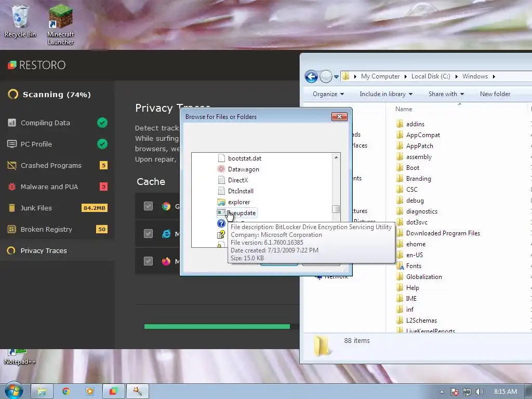This screenshot has height=399, width=532.
Task: Click scroll up arrow in browse dialog
Action: pyautogui.click(x=336, y=157)
